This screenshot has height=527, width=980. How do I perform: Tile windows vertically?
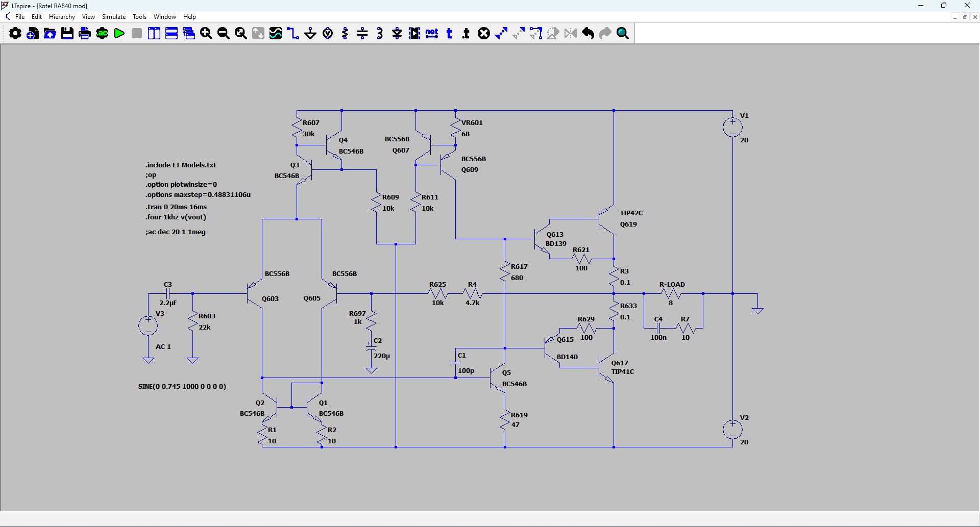[154, 34]
